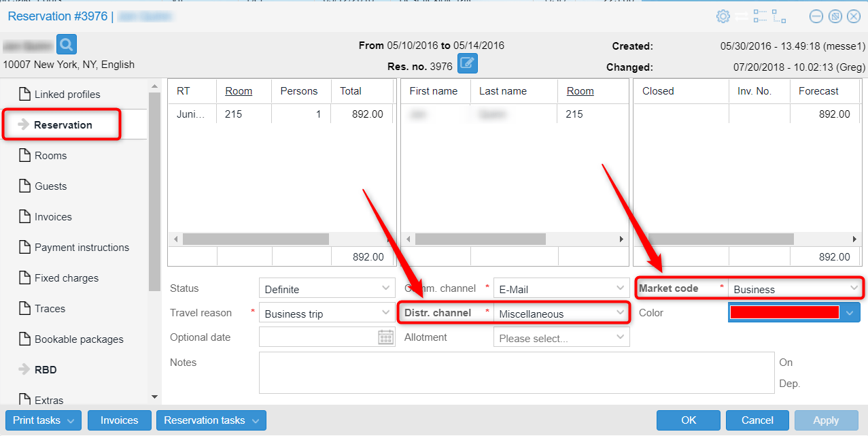Close the Reservation #3976 dialog
The height and width of the screenshot is (436, 868).
tap(854, 16)
